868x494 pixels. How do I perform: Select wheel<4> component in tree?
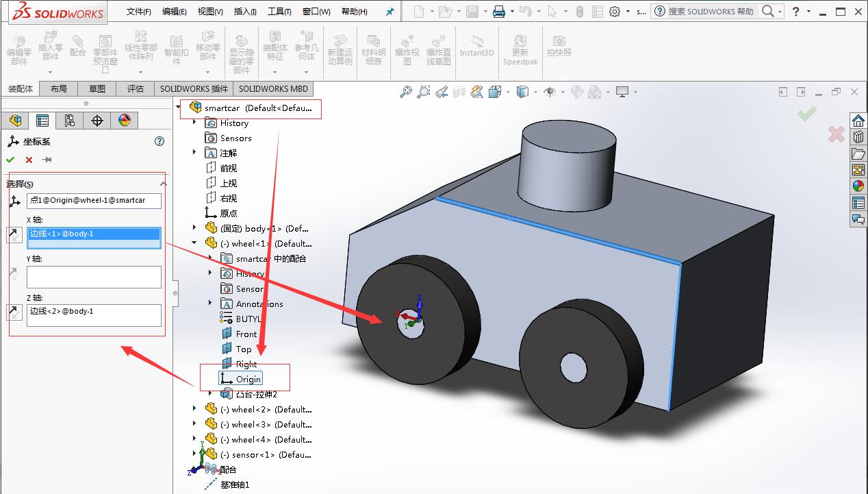click(x=259, y=439)
